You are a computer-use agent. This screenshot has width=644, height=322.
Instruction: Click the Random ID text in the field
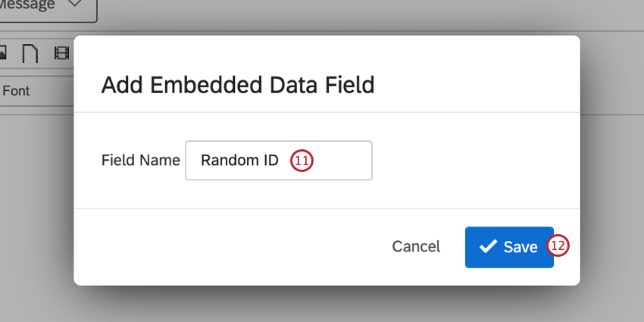click(239, 161)
